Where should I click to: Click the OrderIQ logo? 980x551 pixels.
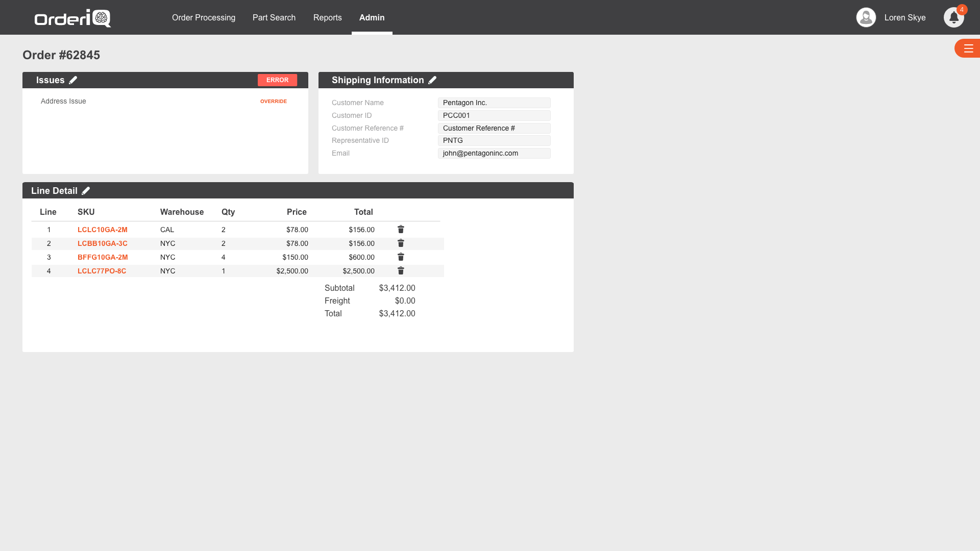tap(72, 18)
